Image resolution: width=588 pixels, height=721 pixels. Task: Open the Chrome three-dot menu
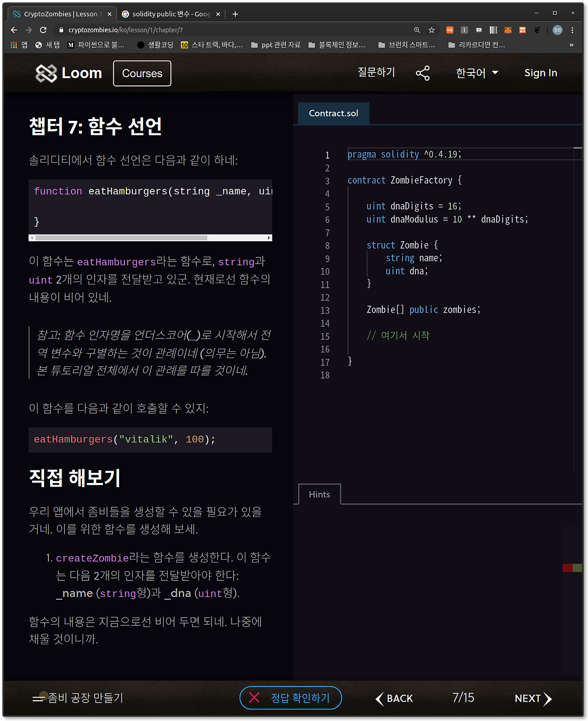coord(572,30)
